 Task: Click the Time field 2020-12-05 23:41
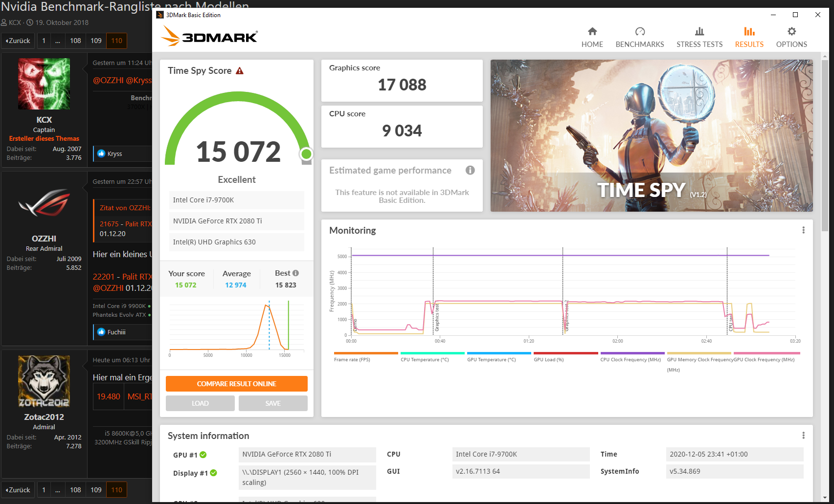pos(735,454)
